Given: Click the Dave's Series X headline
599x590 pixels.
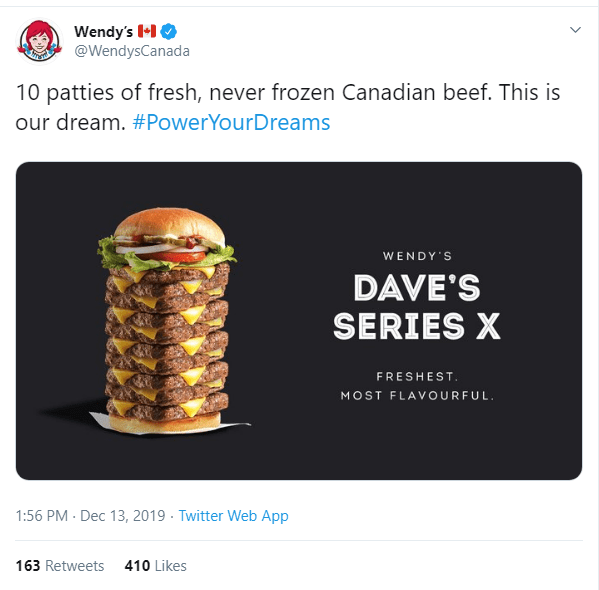Looking at the screenshot, I should [x=417, y=307].
